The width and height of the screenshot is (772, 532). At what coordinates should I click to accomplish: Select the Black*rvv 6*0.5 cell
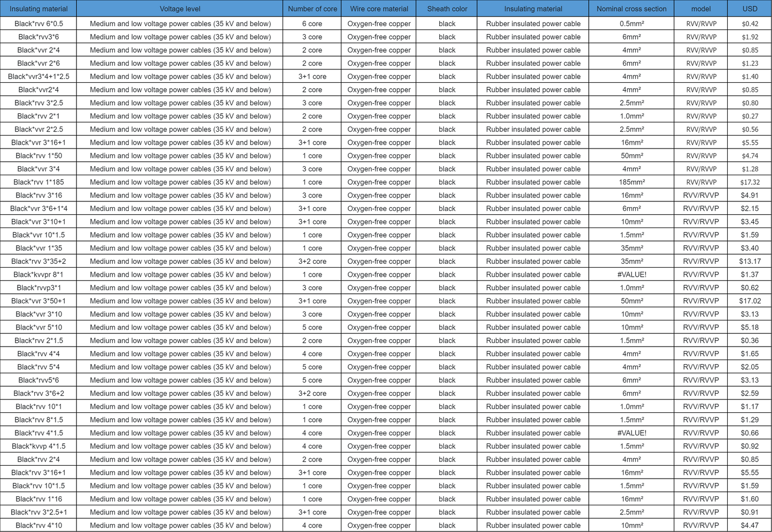[x=38, y=24]
